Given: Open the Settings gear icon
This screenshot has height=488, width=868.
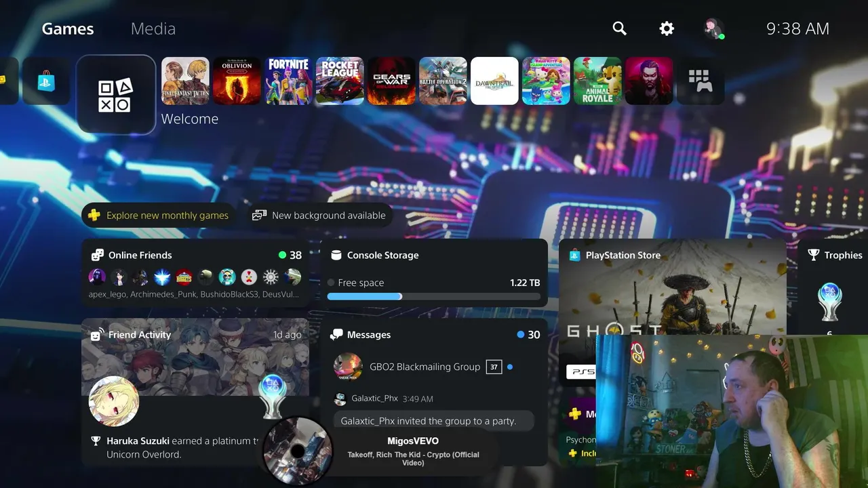Looking at the screenshot, I should click(667, 28).
